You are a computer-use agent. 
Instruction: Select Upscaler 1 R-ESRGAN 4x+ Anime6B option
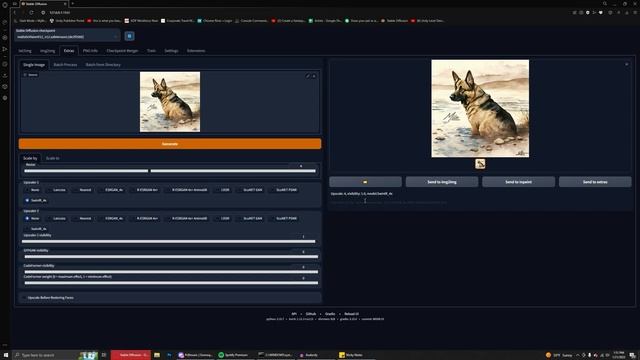pyautogui.click(x=186, y=190)
